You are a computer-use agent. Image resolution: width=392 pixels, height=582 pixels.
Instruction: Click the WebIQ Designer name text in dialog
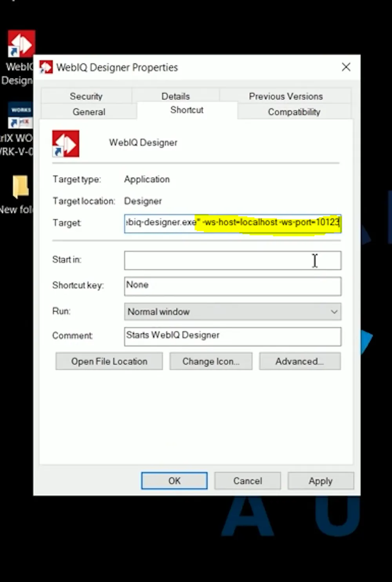point(143,142)
